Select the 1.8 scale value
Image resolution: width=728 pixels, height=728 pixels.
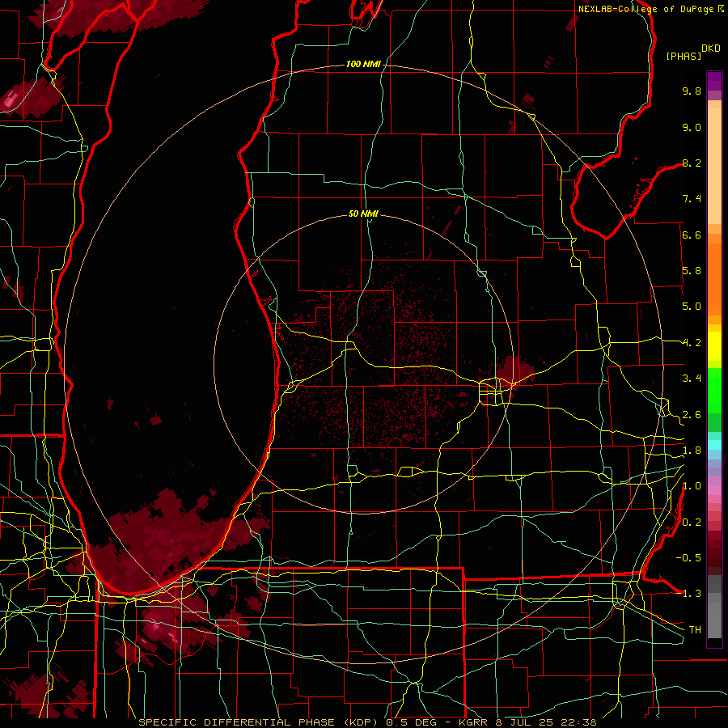pyautogui.click(x=692, y=451)
